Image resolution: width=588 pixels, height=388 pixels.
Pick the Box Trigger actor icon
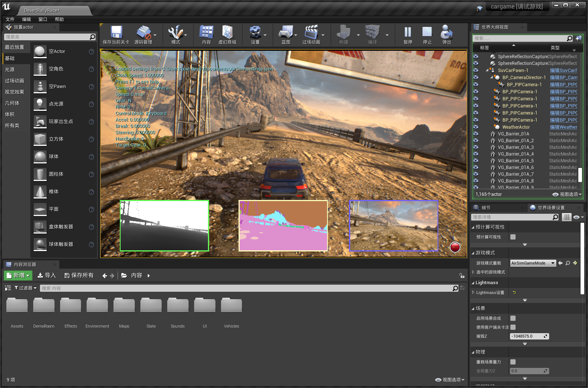[x=40, y=227]
